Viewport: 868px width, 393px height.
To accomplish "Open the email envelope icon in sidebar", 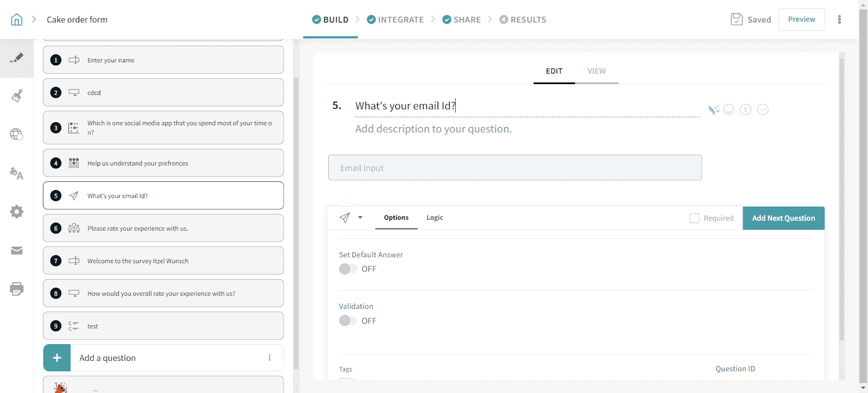I will pyautogui.click(x=17, y=250).
